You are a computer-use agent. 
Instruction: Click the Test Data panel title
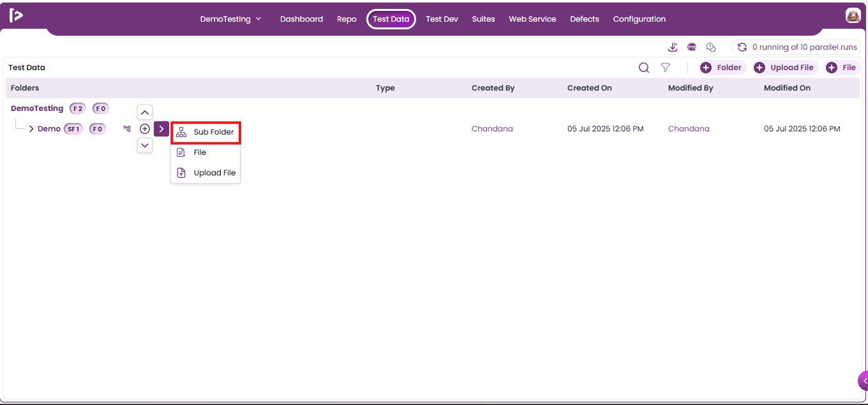[x=27, y=68]
